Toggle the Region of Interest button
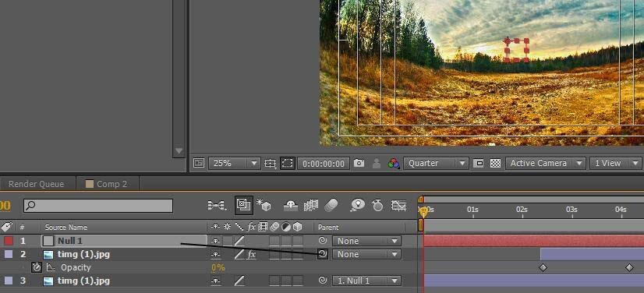 (479, 164)
